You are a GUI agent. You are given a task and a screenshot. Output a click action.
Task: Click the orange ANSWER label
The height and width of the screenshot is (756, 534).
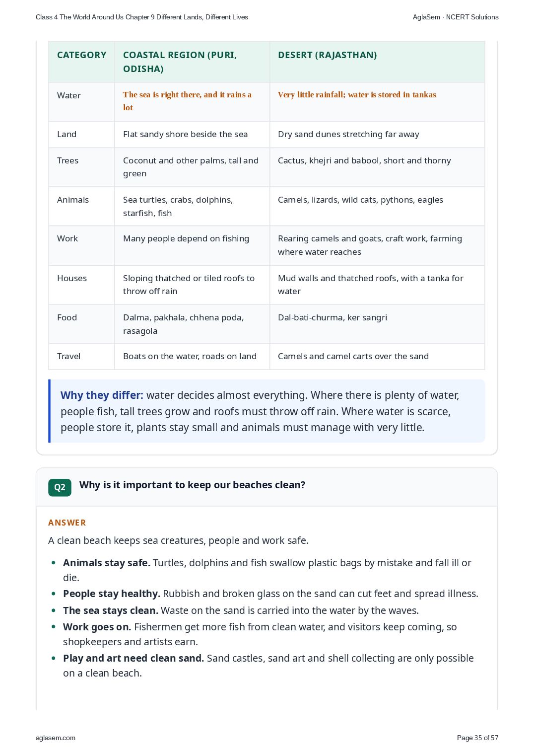tap(67, 523)
